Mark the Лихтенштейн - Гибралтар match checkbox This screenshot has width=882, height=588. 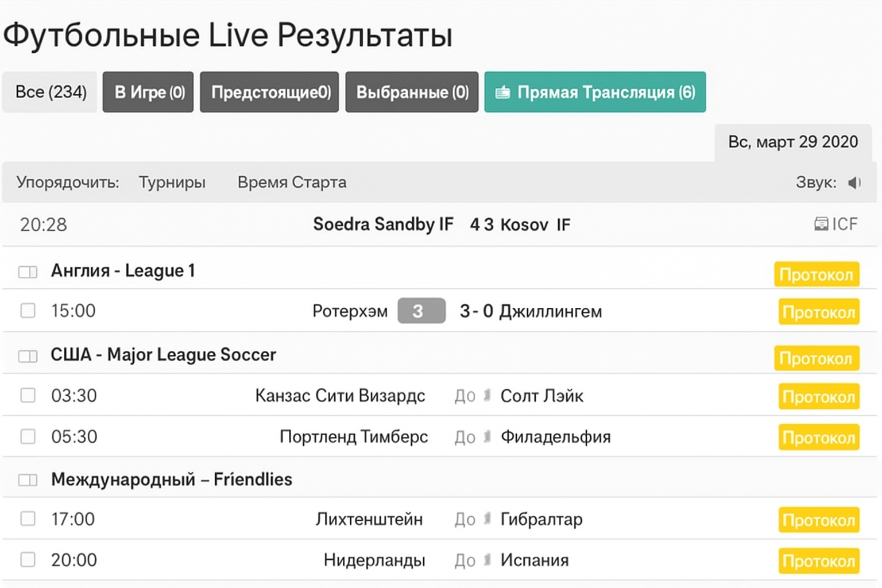pyautogui.click(x=27, y=519)
